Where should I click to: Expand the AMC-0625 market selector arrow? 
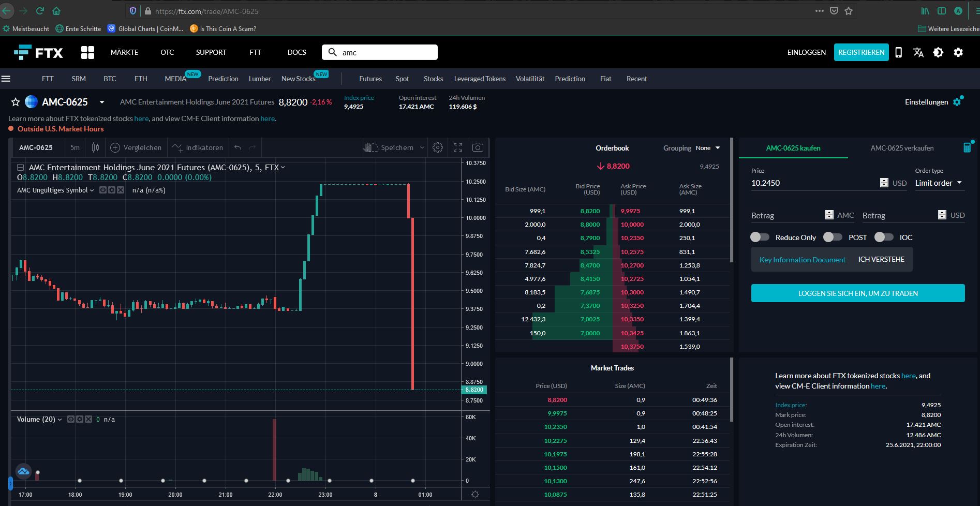[x=102, y=102]
